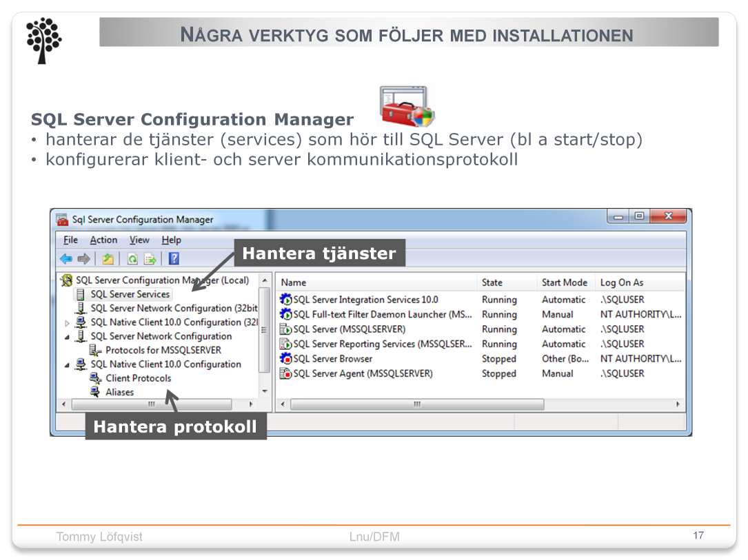
Task: Click NT AUTHORITY log on of SQL Server Browser
Action: [640, 359]
